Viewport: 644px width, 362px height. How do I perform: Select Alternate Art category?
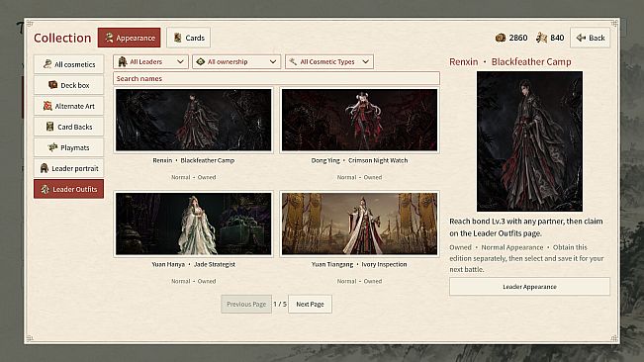(x=68, y=106)
